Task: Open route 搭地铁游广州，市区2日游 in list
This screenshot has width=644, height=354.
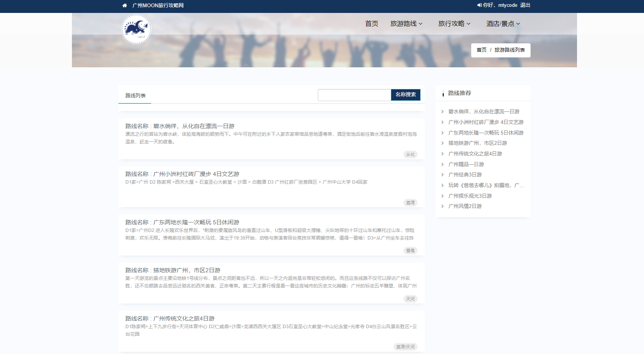Action: pyautogui.click(x=187, y=270)
